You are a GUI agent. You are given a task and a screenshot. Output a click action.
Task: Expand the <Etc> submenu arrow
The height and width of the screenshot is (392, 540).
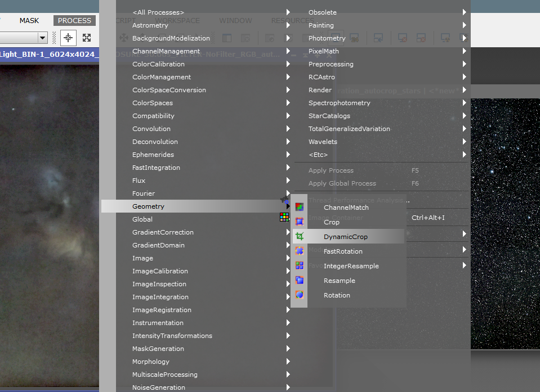[x=464, y=155]
